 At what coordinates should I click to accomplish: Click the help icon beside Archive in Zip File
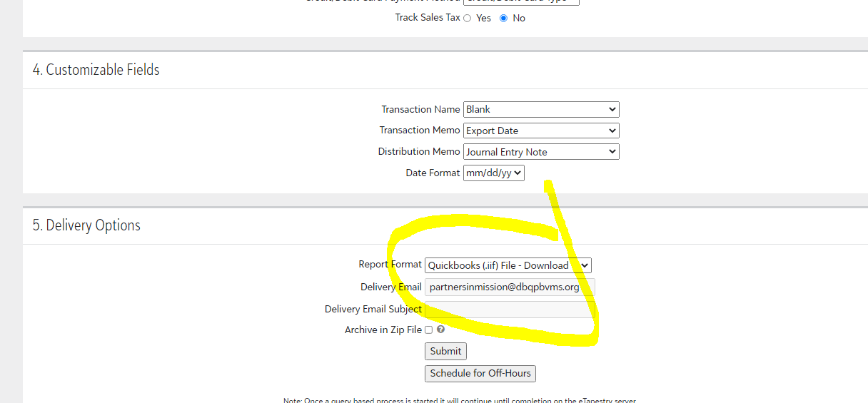click(x=441, y=330)
